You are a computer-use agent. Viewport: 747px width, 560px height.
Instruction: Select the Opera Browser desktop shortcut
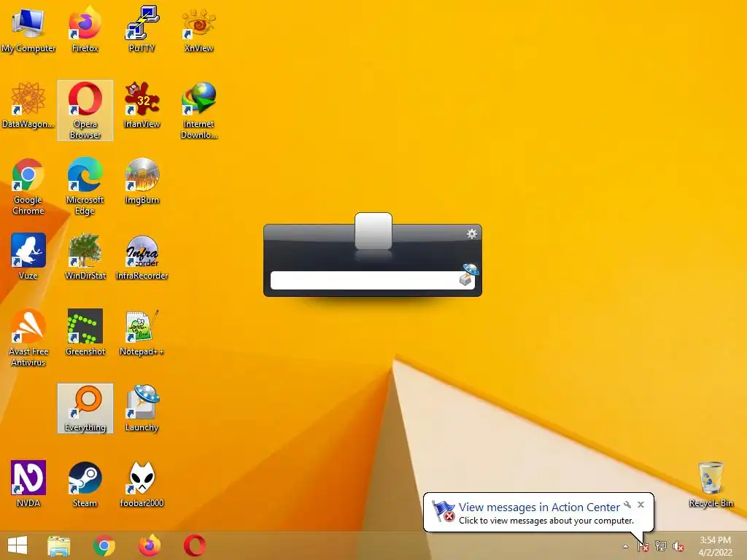click(85, 111)
